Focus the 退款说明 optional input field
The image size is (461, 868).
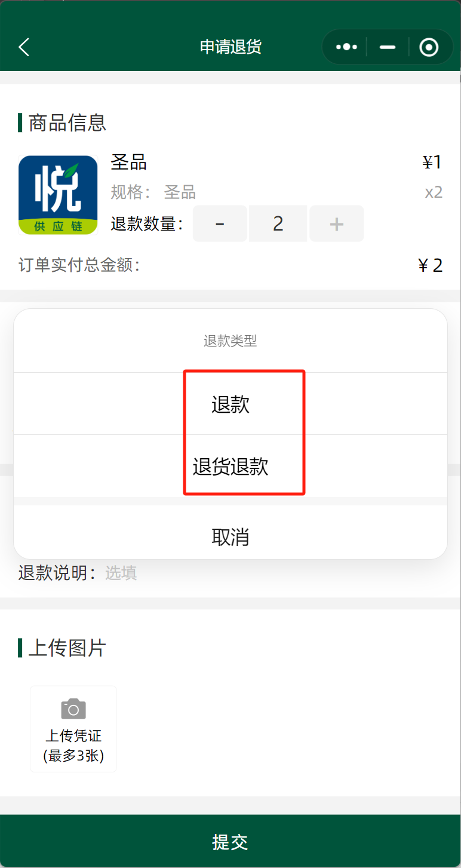tap(275, 573)
